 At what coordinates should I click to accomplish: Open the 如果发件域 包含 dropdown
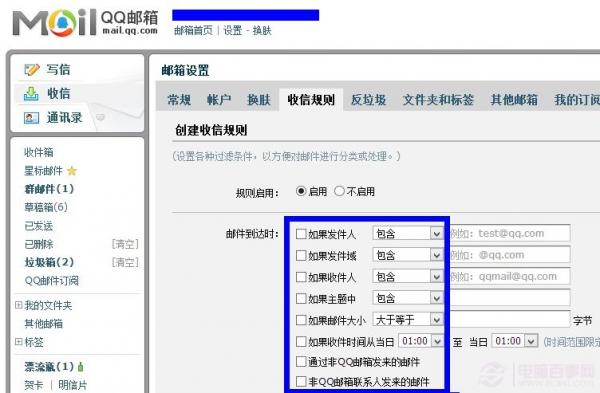click(408, 255)
